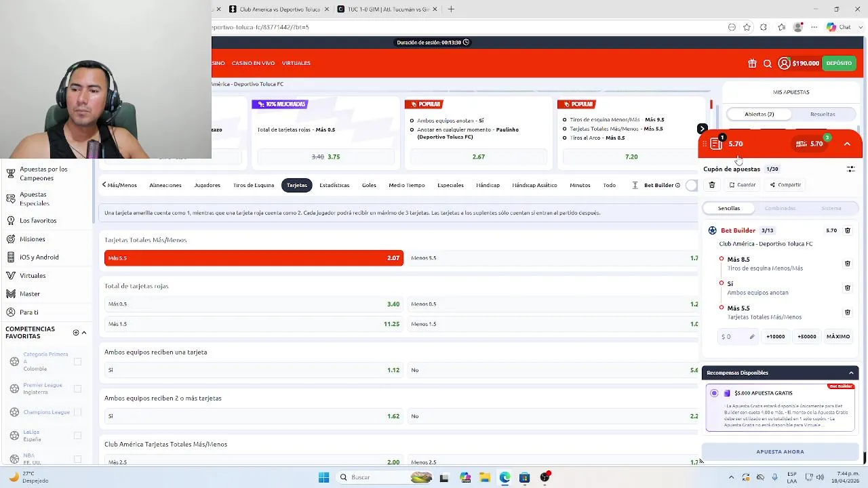Delete all bets with coupon trash icon

(712, 184)
